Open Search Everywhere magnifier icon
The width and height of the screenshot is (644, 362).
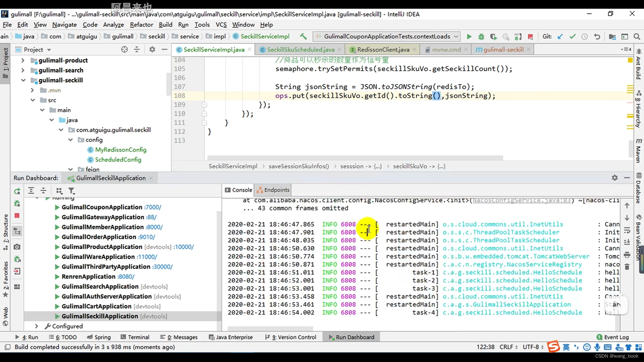coord(637,37)
